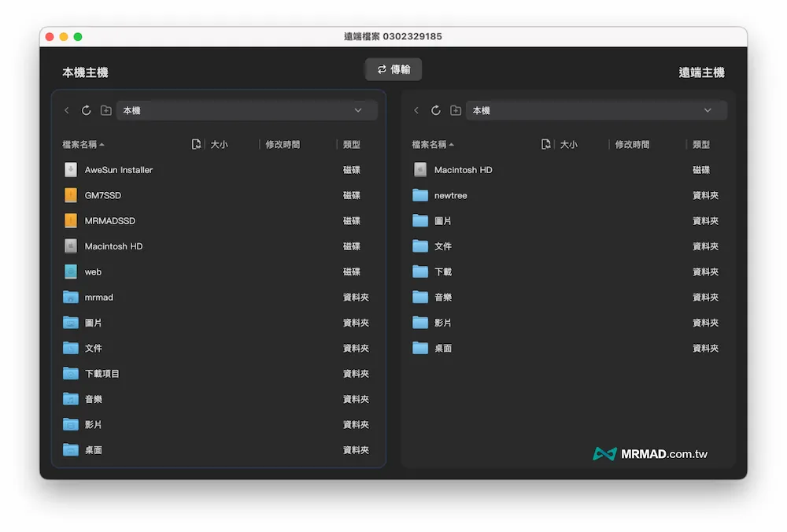This screenshot has height=532, width=787.
Task: Create a new folder in local host pane
Action: 106,110
